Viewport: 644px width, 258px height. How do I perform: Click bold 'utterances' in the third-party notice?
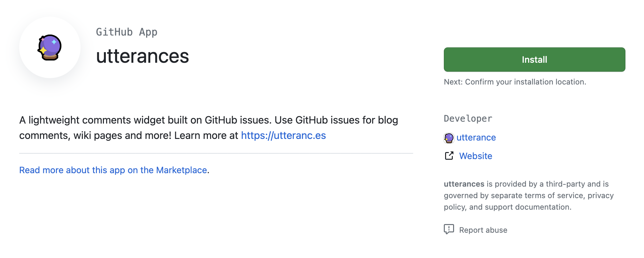tap(464, 184)
